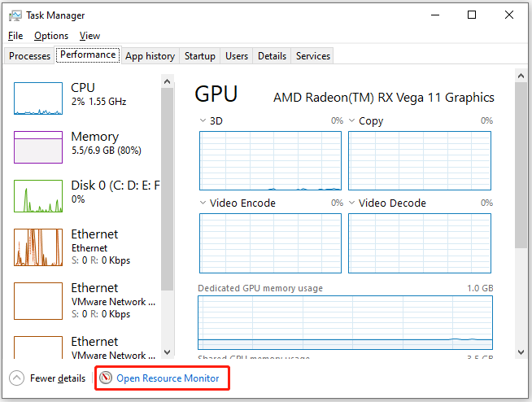532x402 pixels.
Task: Switch to the App history tab
Action: pos(150,55)
